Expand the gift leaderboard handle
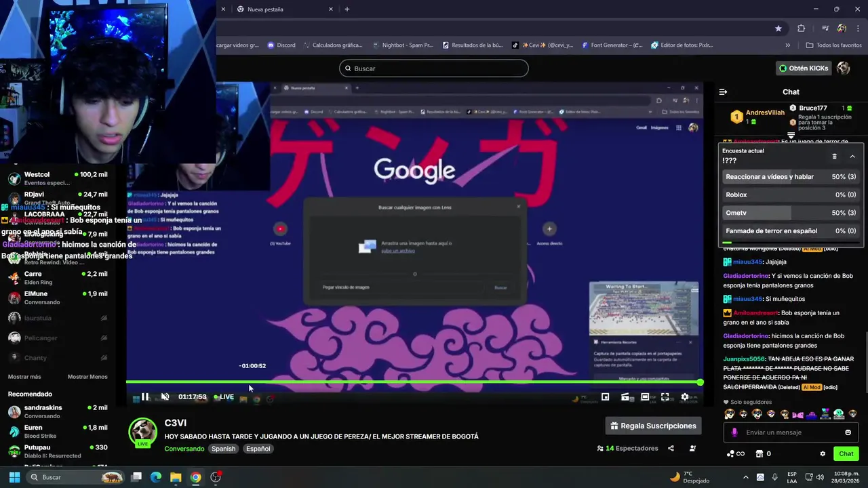868x488 pixels. coord(791,136)
